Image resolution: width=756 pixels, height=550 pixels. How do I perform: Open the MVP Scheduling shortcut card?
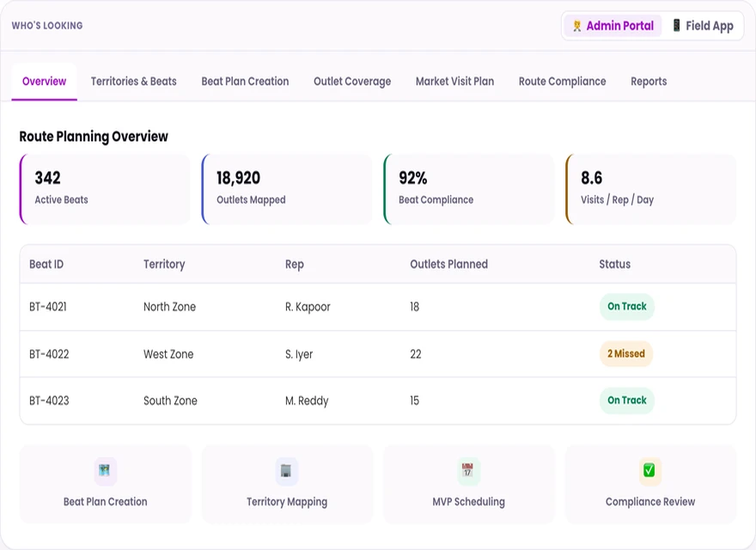(469, 485)
